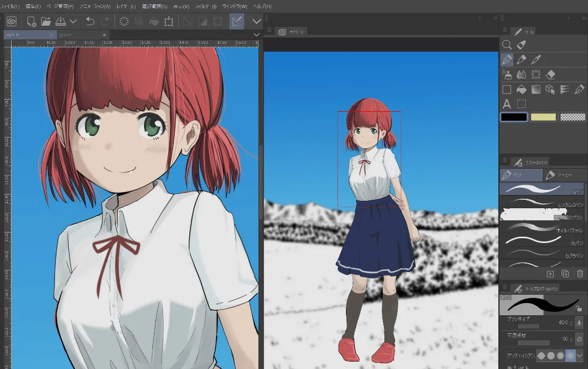Undo the last action
Viewport: 588px width, 369px height.
(x=90, y=22)
